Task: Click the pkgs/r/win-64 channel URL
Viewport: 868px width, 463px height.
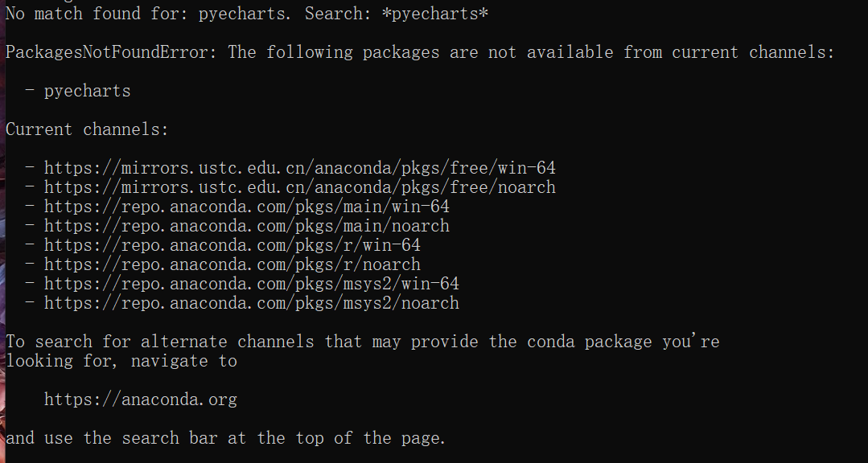Action: (x=232, y=245)
